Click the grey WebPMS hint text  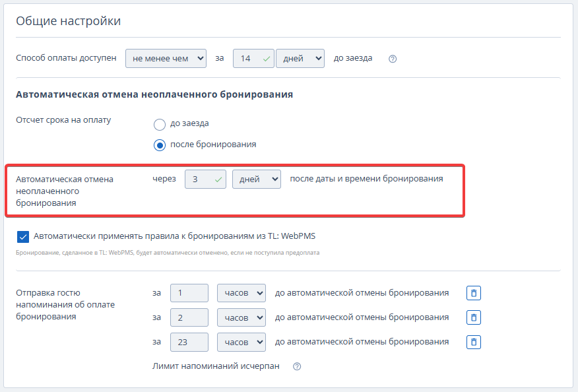(x=168, y=253)
